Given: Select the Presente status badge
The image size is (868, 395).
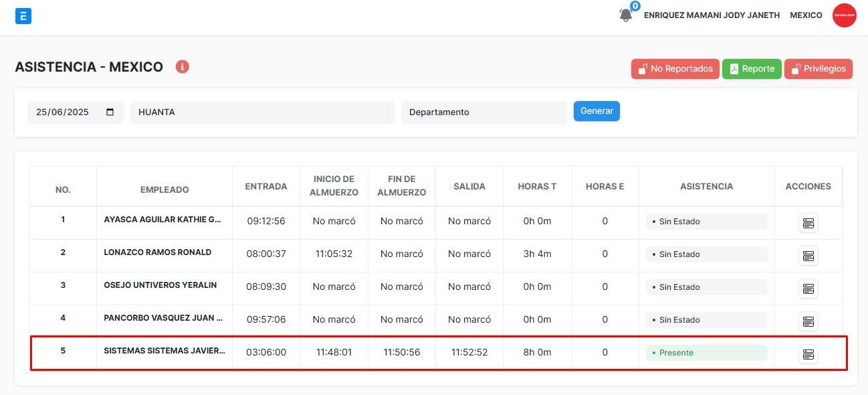Looking at the screenshot, I should coord(706,353).
